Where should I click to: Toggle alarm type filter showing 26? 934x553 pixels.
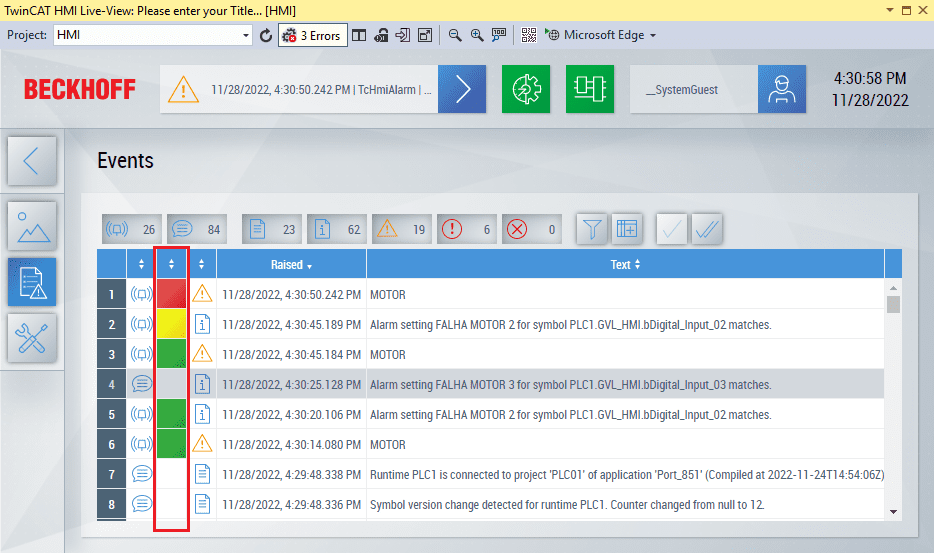pos(131,229)
